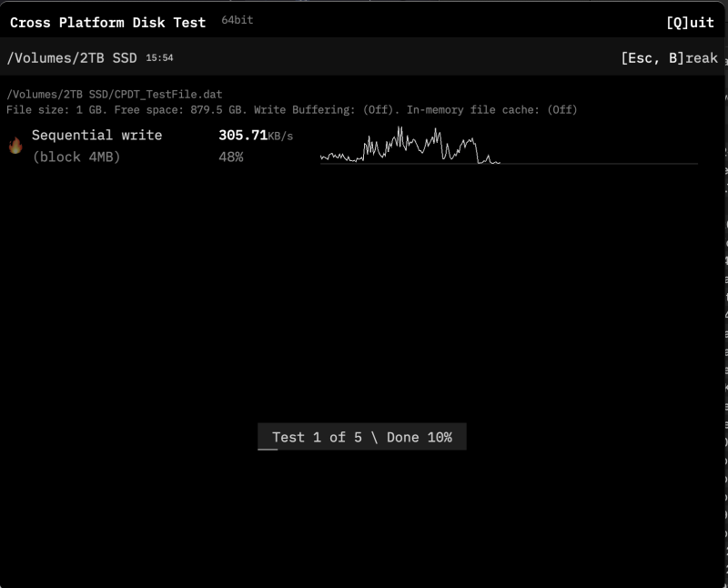Click the Cross Platform Disk Test title

click(x=107, y=22)
